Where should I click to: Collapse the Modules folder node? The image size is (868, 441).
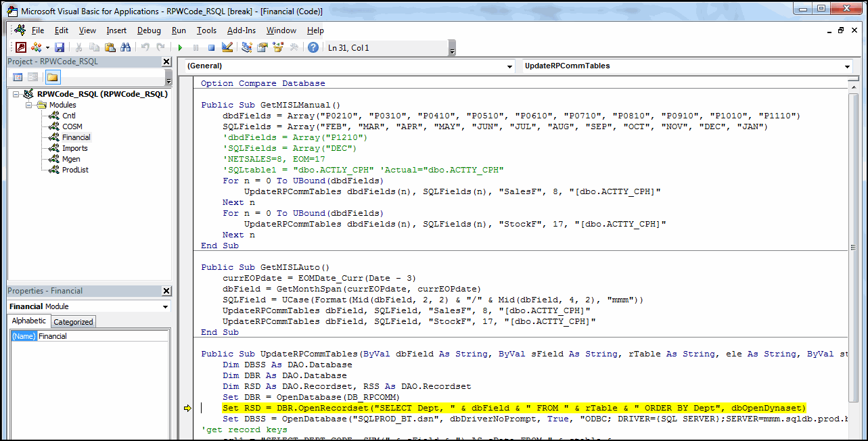pyautogui.click(x=29, y=105)
